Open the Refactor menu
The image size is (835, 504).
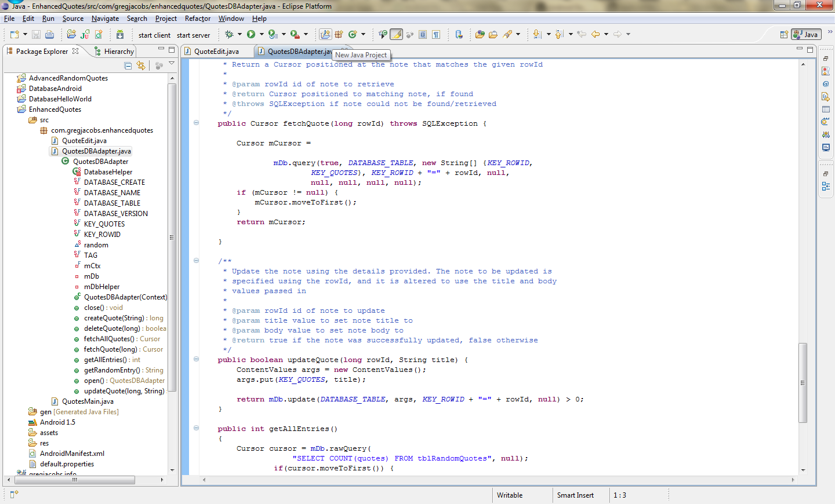pos(198,19)
